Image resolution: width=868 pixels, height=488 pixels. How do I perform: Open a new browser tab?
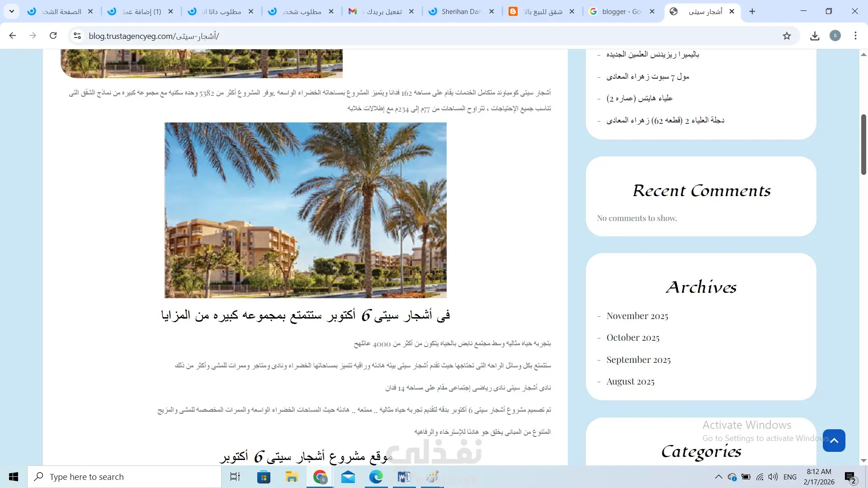752,11
